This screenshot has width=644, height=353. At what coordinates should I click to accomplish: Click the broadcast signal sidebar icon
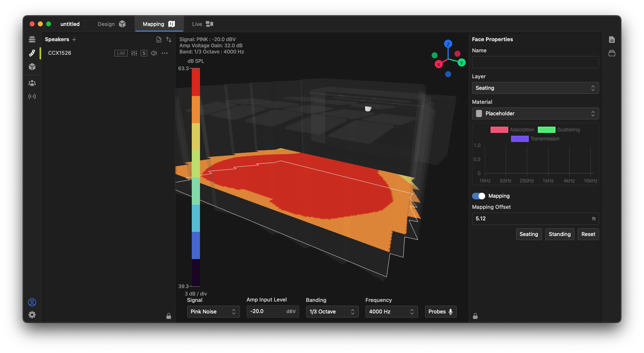(32, 96)
